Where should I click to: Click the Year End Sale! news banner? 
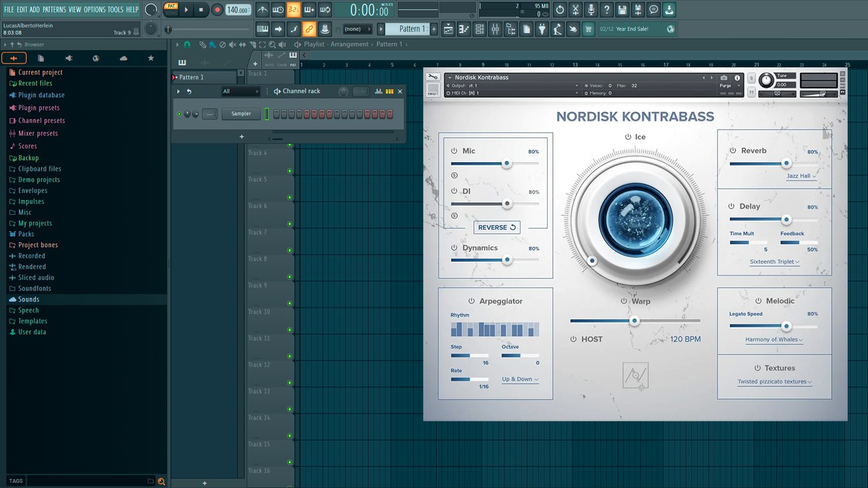[637, 29]
